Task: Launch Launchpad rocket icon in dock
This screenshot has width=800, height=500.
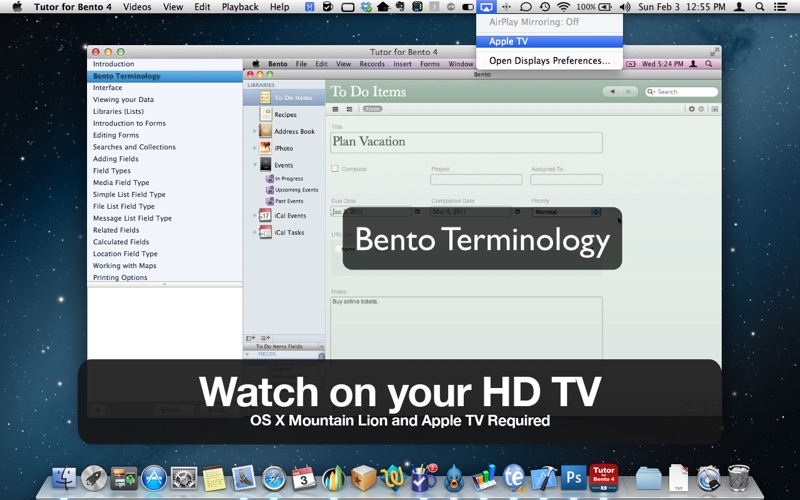Action: (94, 479)
